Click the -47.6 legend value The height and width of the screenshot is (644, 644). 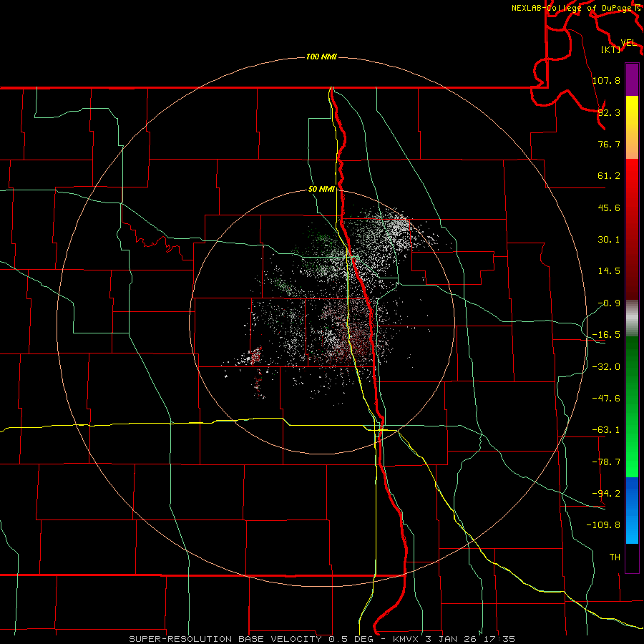(606, 399)
